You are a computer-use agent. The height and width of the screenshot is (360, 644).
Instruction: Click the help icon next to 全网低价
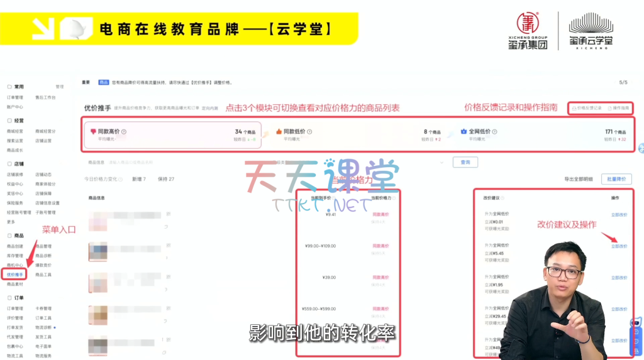496,132
